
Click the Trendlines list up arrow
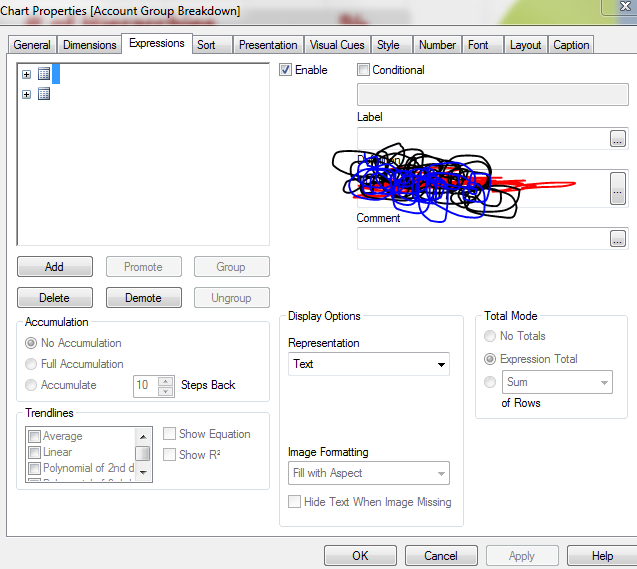143,437
